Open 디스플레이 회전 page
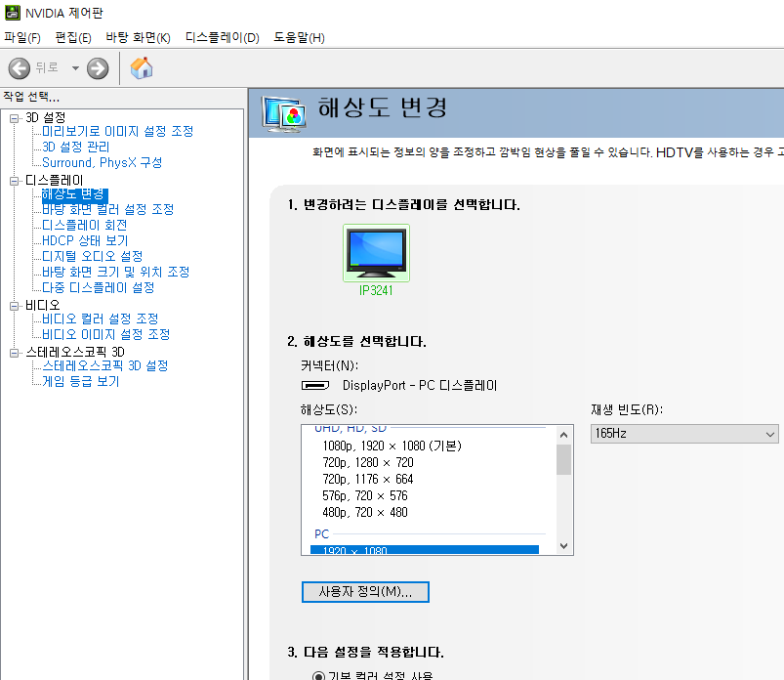Screen dimensions: 784x680 tap(85, 225)
